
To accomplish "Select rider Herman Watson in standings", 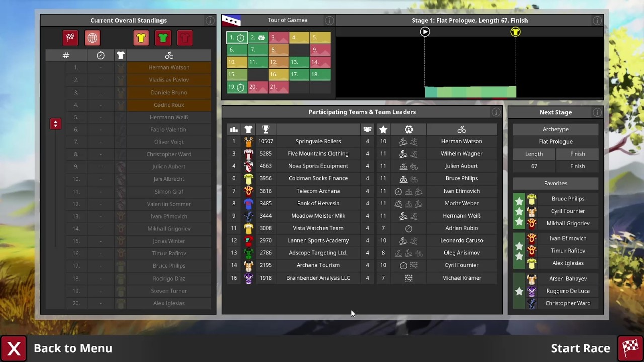I will tap(169, 67).
